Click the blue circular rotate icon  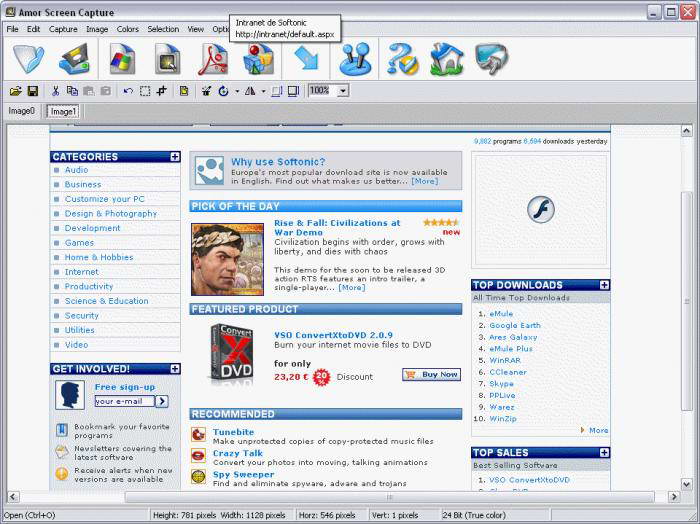click(223, 91)
